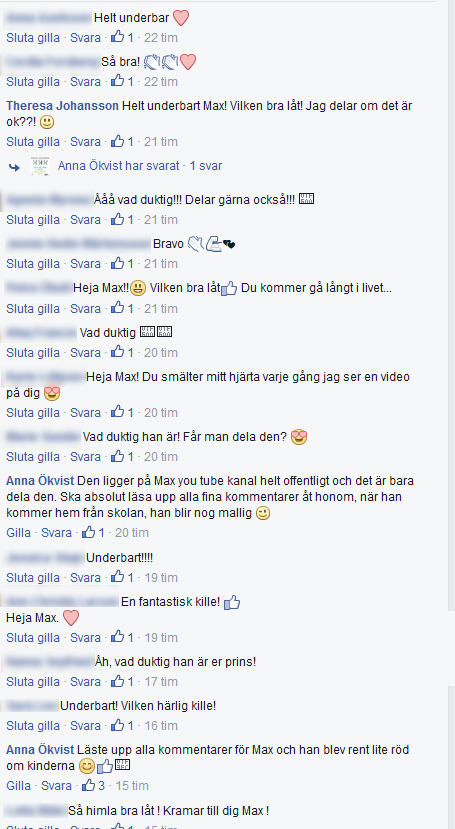Reply to Theresa Johansson's comment with Svara

point(85,142)
